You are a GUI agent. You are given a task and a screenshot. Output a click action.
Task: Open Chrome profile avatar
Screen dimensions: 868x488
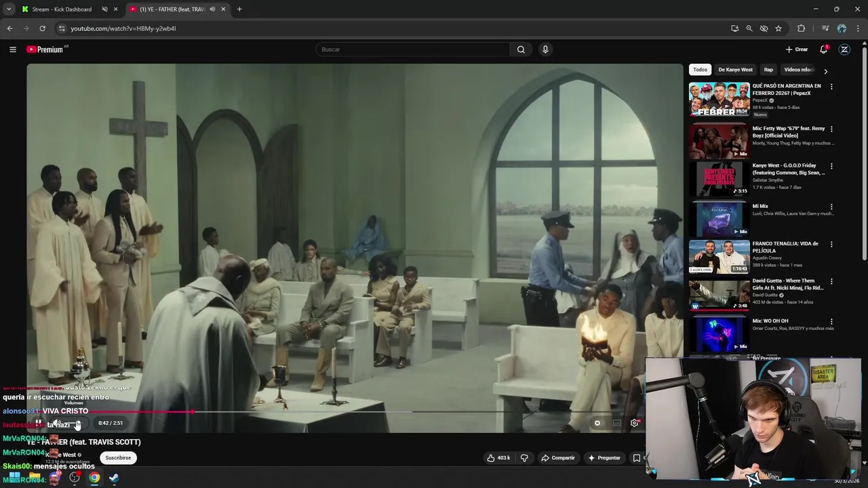pyautogui.click(x=842, y=28)
